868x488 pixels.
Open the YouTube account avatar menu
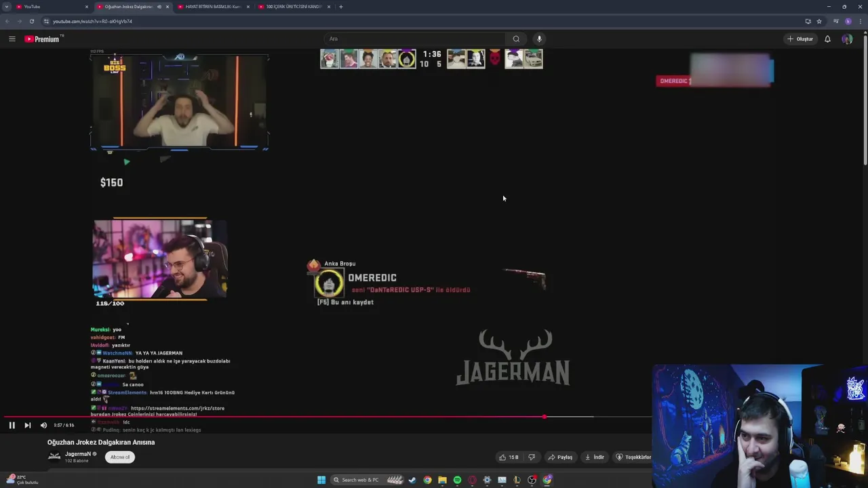tap(847, 39)
